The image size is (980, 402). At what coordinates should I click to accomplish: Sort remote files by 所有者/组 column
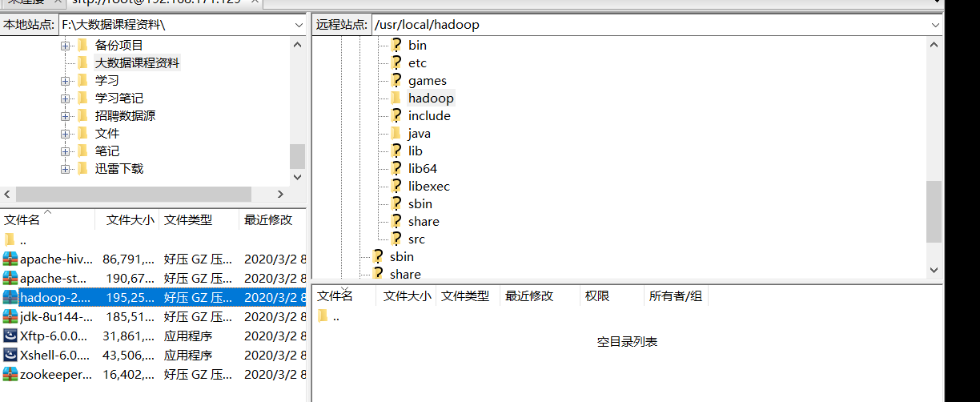(676, 296)
